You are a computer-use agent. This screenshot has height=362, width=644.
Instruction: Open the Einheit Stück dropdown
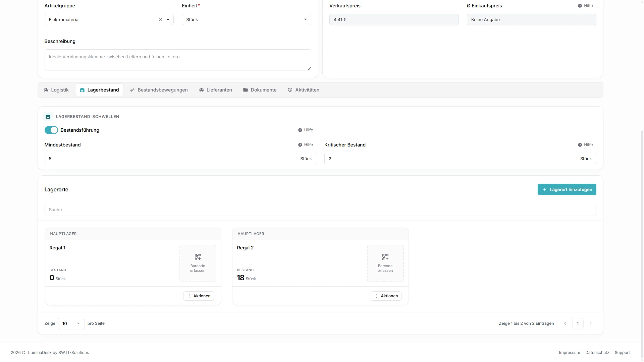click(x=247, y=19)
